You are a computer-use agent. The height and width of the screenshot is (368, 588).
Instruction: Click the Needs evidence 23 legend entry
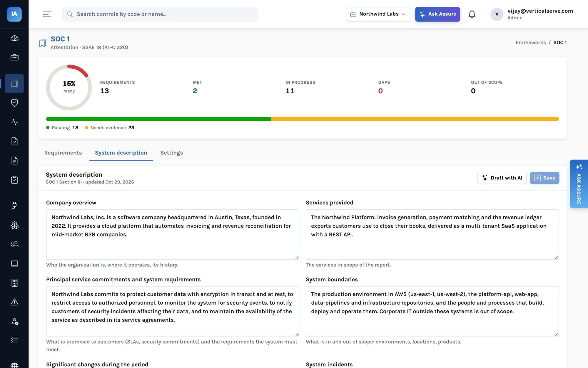(x=110, y=127)
